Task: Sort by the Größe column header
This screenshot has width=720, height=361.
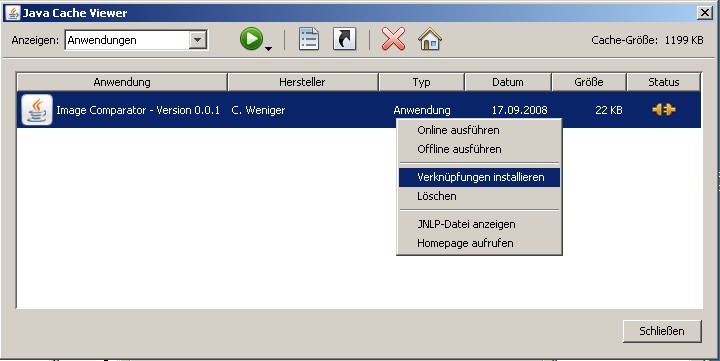Action: pyautogui.click(x=589, y=82)
